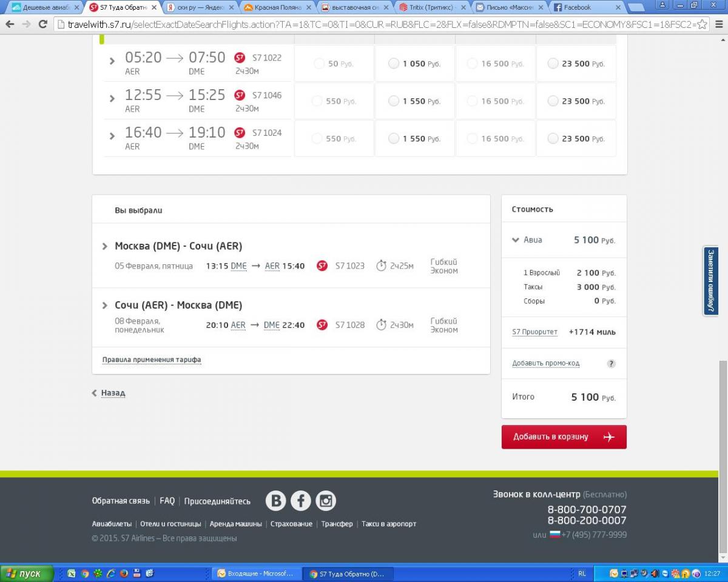Image resolution: width=728 pixels, height=582 pixels.
Task: Switch to Входящие - Microsoft Outlook taskbar window
Action: (255, 574)
